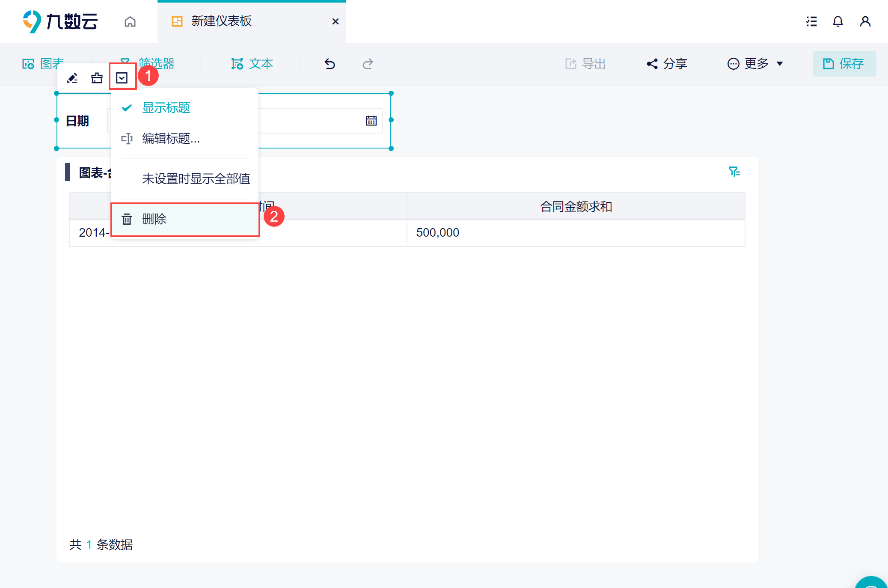
Task: Click the 保存 button
Action: [x=844, y=64]
